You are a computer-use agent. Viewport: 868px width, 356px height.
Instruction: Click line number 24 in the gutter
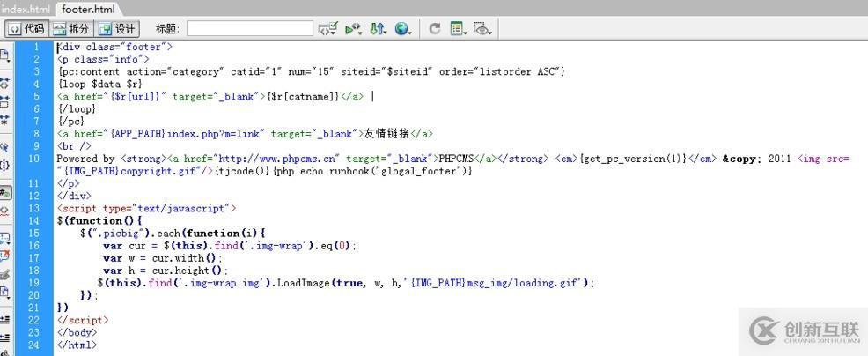click(33, 345)
